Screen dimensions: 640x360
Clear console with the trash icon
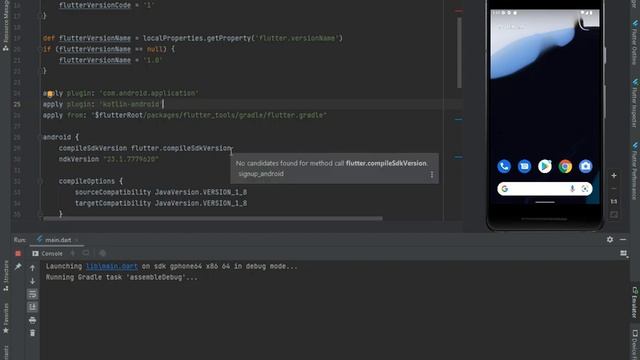coord(33,333)
